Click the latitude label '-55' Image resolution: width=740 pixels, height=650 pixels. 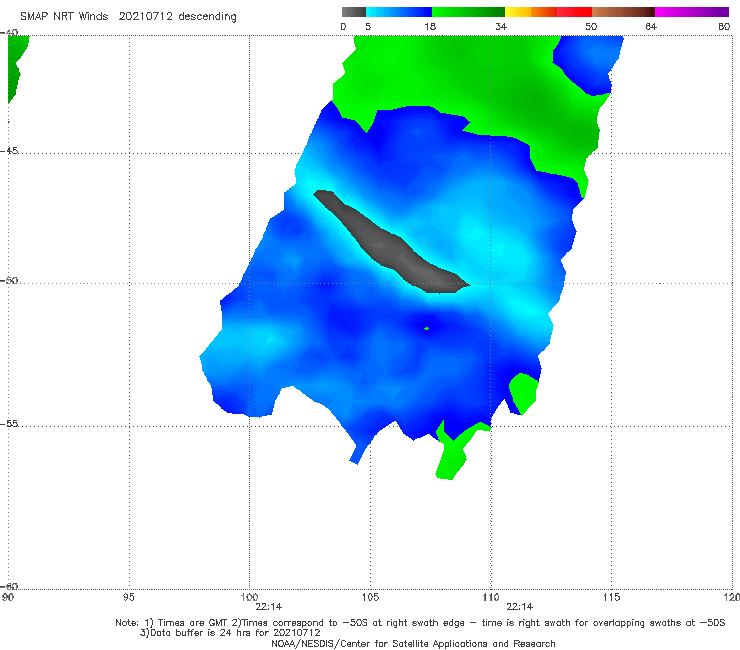coord(9,423)
